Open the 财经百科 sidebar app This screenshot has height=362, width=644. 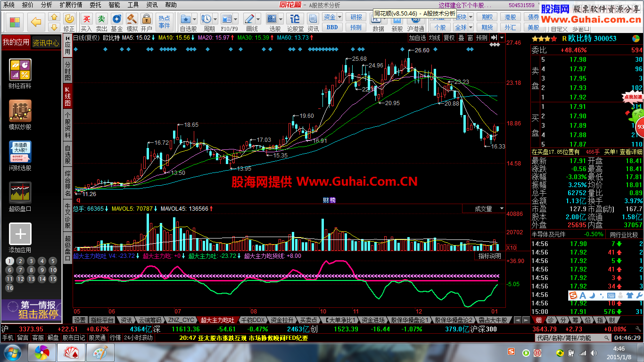point(20,74)
